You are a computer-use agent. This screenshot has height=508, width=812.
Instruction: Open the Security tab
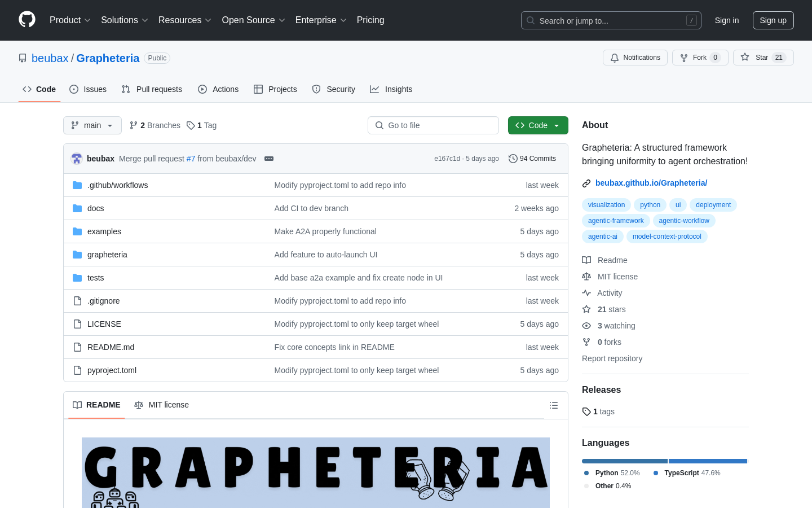pos(334,89)
